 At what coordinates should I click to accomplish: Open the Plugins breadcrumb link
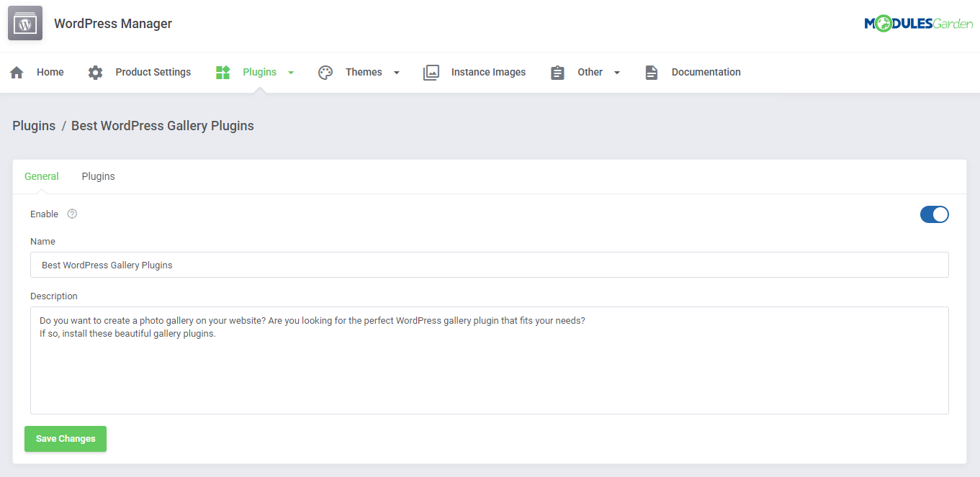pyautogui.click(x=33, y=125)
